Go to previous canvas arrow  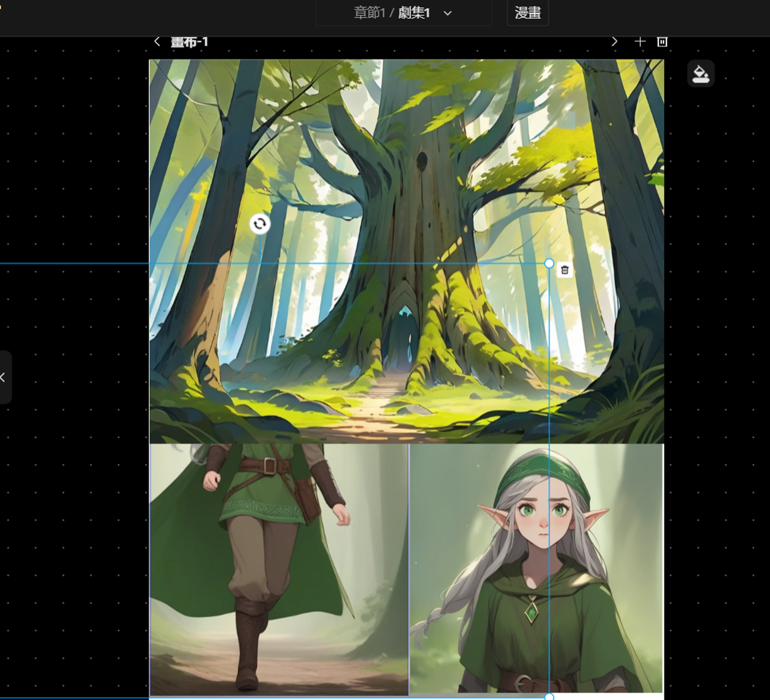click(157, 42)
